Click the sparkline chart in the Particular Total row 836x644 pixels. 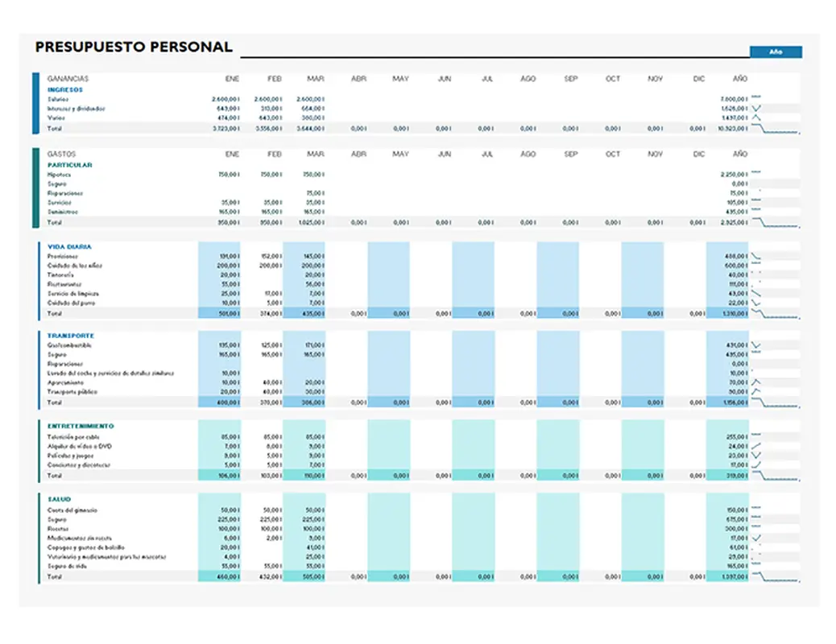point(775,221)
